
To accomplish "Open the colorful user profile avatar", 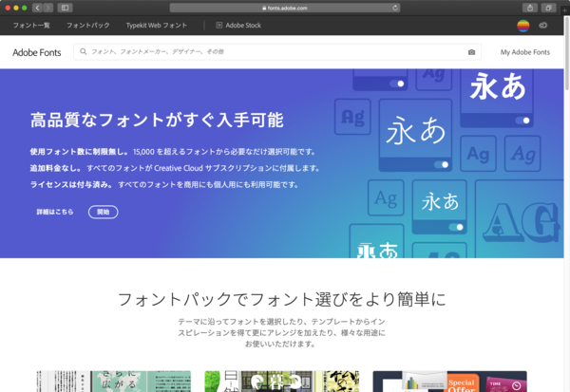I will click(523, 26).
